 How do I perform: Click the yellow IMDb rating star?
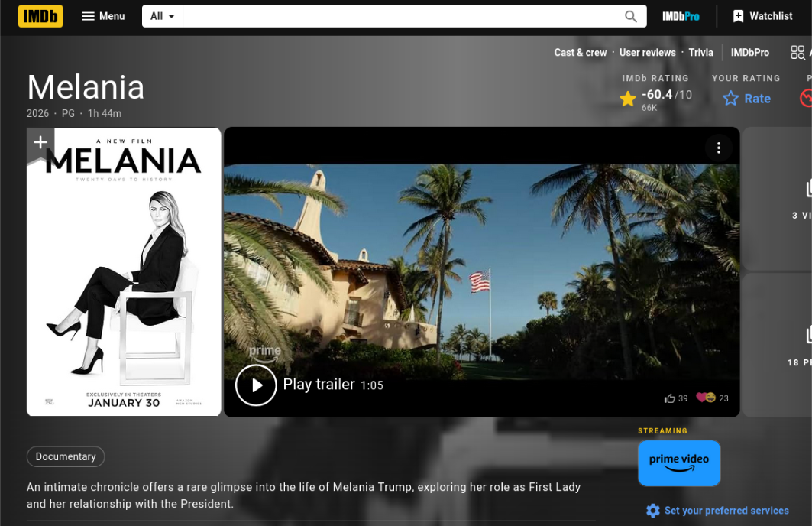click(x=628, y=99)
